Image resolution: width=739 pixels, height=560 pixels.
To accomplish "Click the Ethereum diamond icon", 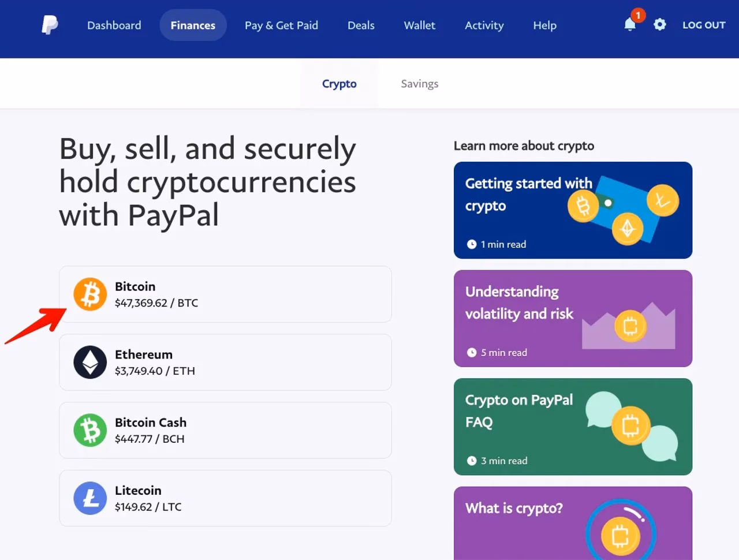I will click(x=90, y=362).
